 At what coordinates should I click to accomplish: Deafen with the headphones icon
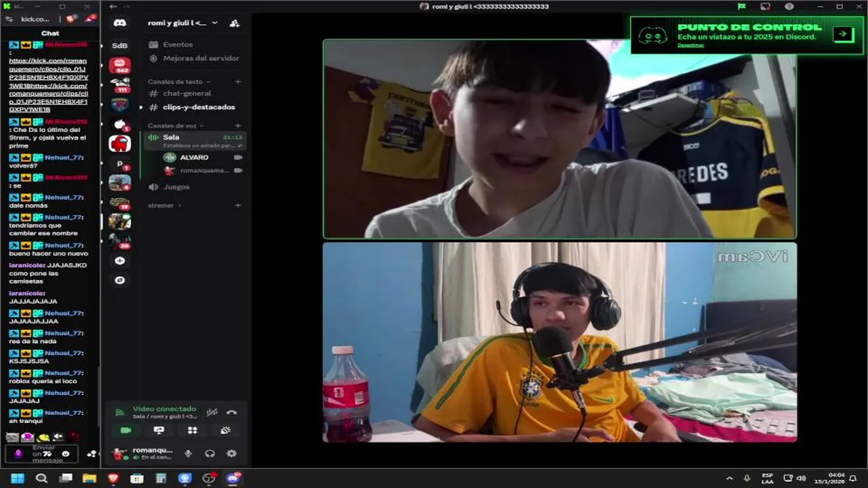point(210,453)
